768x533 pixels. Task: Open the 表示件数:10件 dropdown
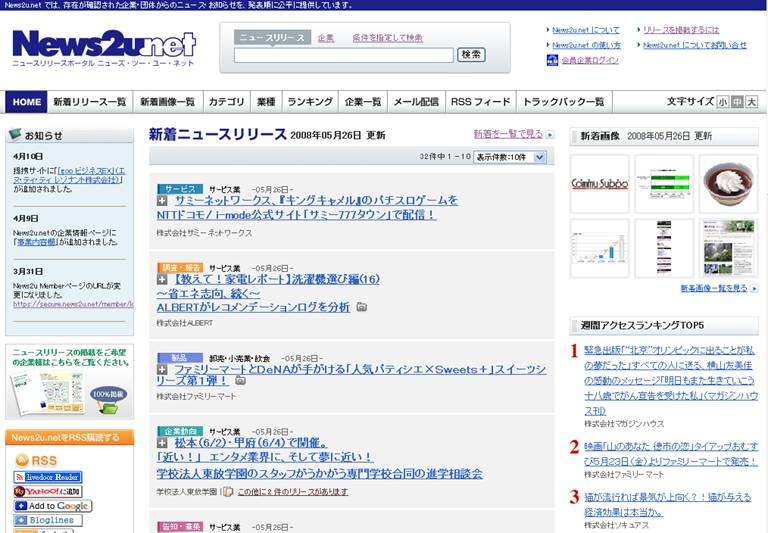[510, 157]
